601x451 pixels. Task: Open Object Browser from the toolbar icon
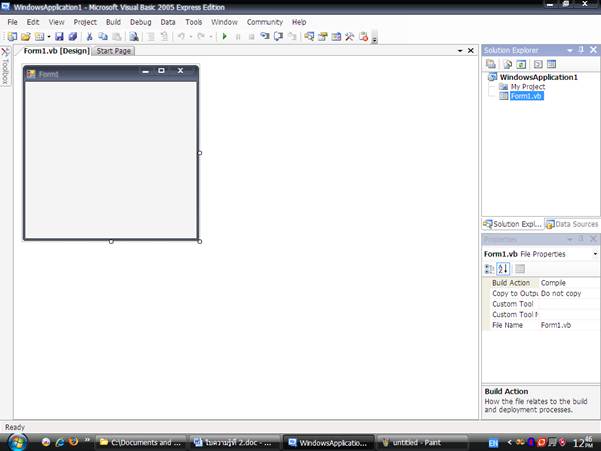[336, 36]
